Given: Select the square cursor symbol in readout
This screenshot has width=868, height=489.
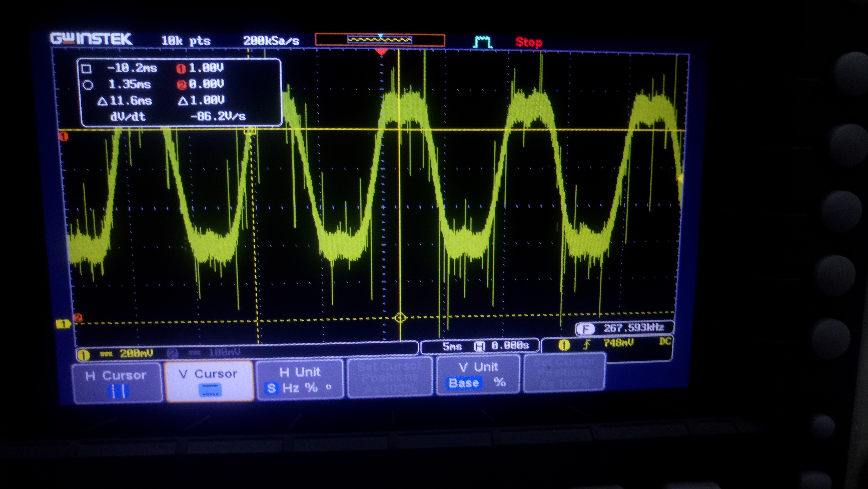Looking at the screenshot, I should pos(87,69).
